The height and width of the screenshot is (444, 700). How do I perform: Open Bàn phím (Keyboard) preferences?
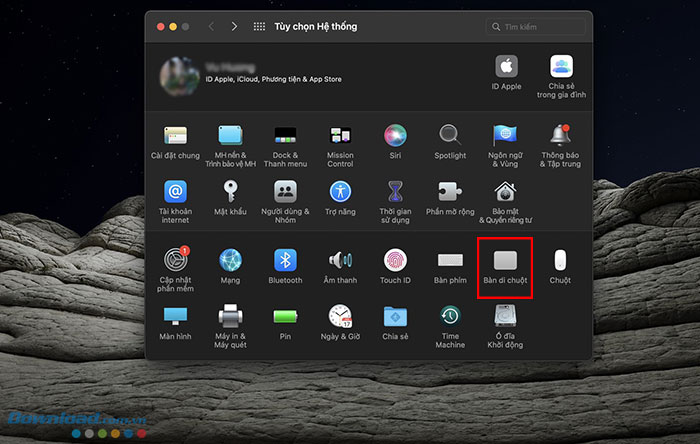pos(450,261)
